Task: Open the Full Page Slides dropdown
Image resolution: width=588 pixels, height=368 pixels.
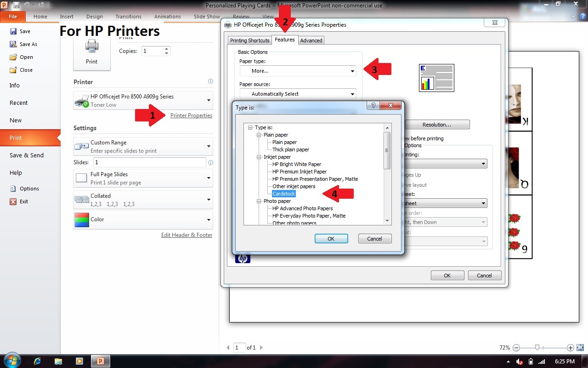Action: (143, 178)
